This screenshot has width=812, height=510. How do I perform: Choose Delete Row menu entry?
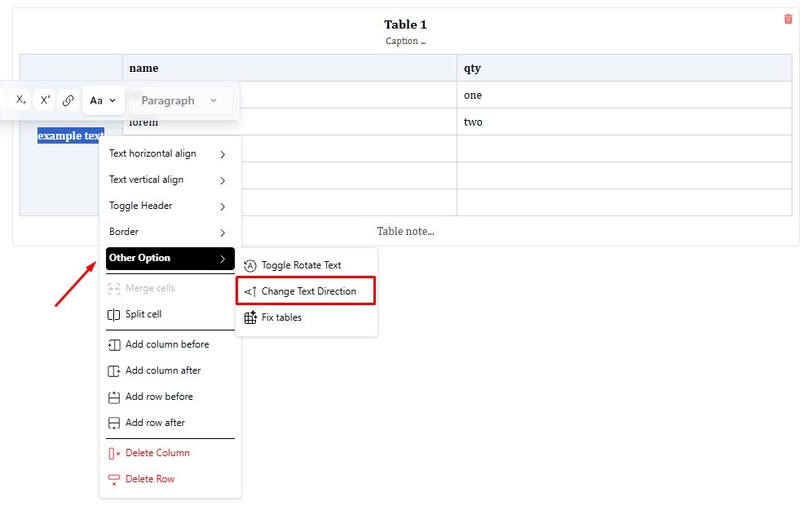(149, 479)
